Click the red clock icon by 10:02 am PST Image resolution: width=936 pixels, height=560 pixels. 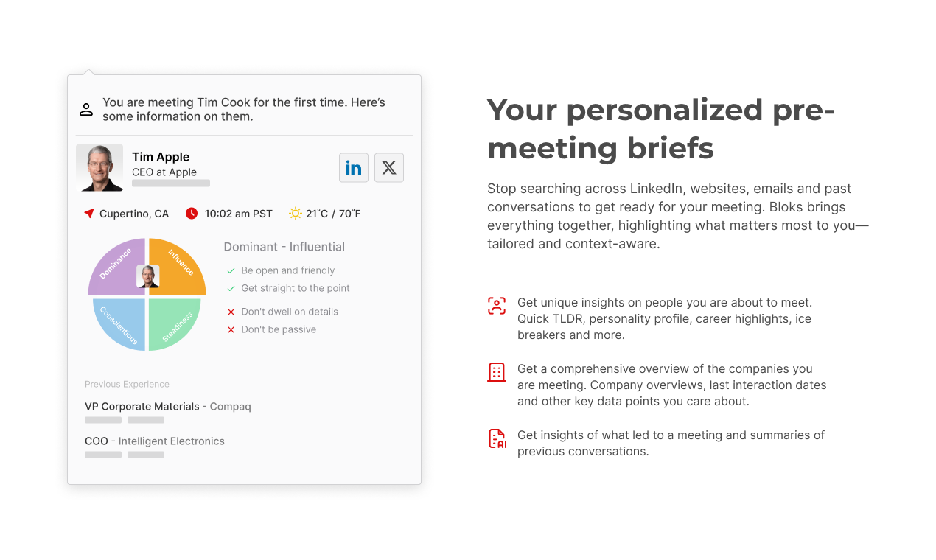click(x=192, y=214)
